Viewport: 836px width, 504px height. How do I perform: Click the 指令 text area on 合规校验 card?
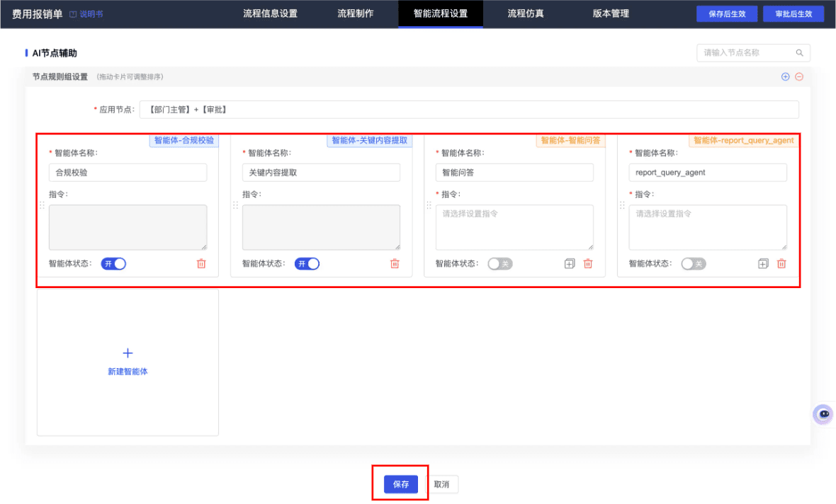(128, 227)
